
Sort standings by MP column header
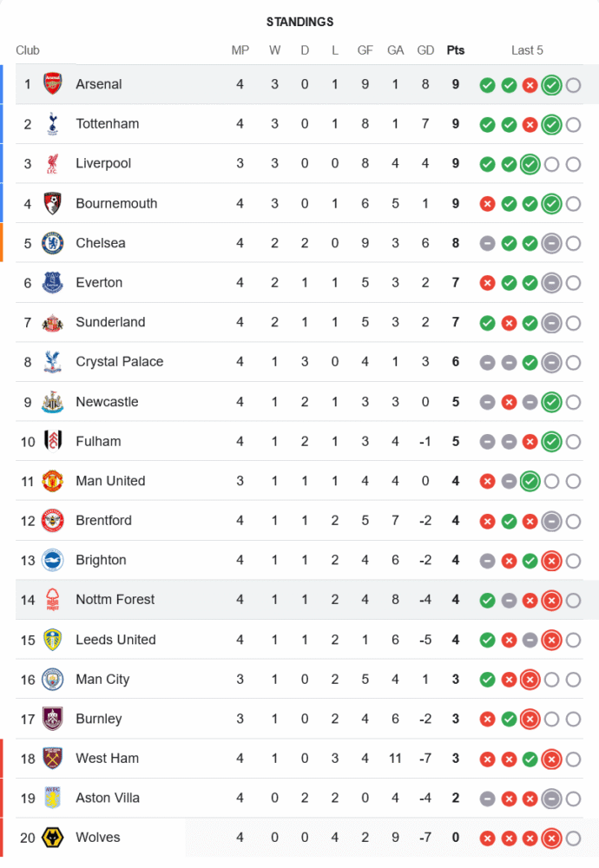click(x=240, y=50)
